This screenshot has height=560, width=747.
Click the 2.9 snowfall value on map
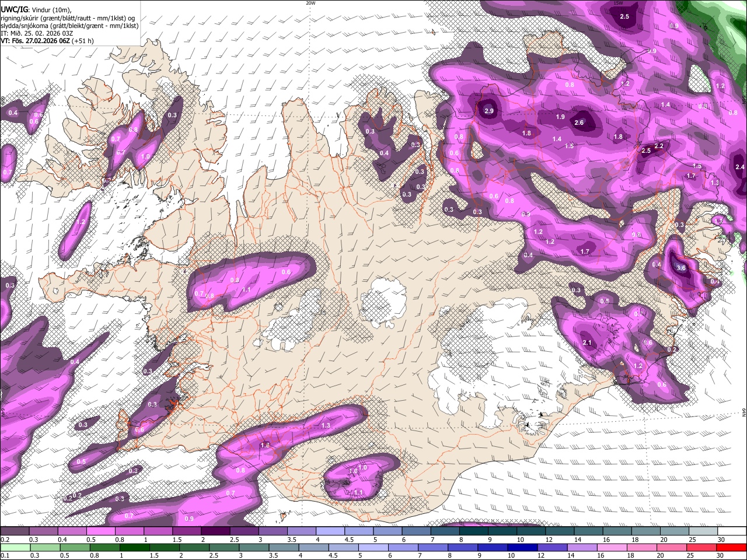(489, 111)
